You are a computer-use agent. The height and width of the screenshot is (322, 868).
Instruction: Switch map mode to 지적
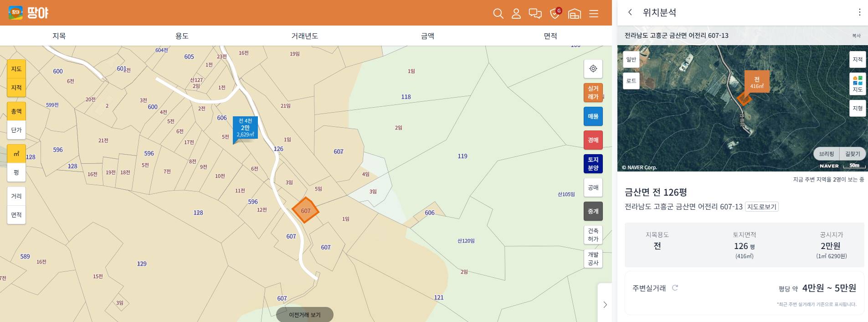coord(16,88)
